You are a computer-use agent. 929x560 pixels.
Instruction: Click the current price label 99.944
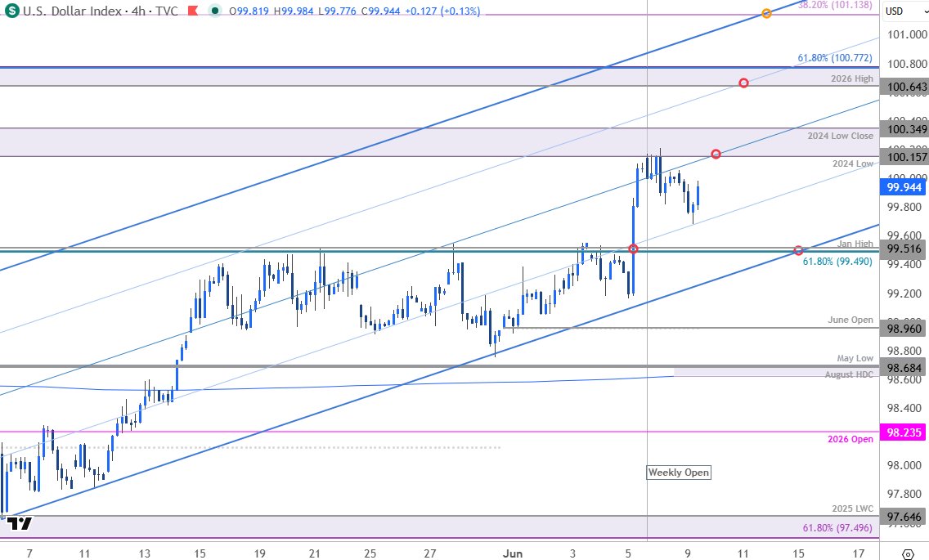(904, 187)
